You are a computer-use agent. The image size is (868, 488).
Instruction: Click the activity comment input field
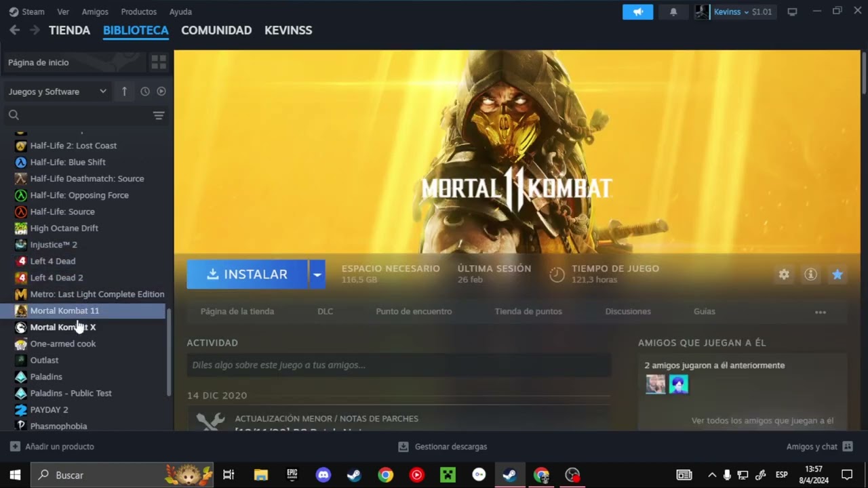[x=399, y=365]
